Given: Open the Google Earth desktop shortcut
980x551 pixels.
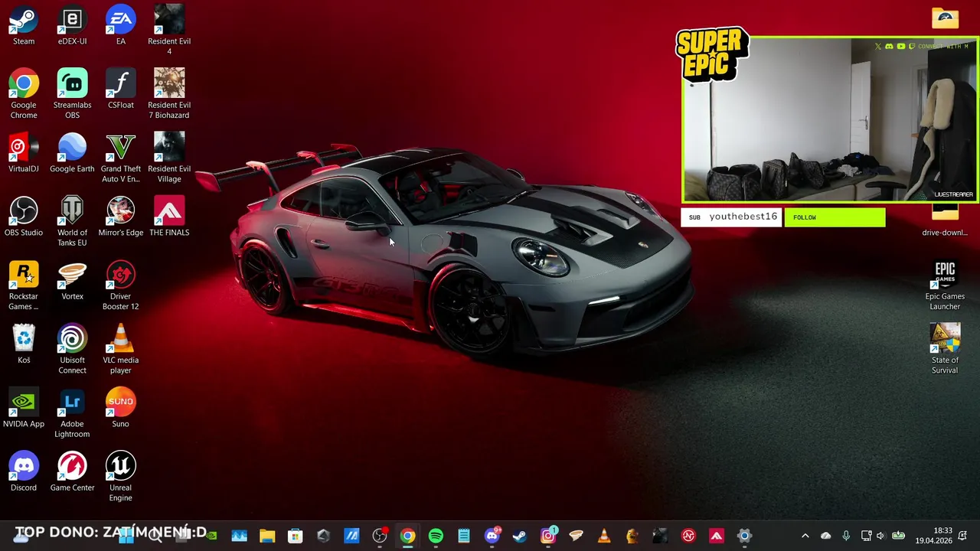Looking at the screenshot, I should [72, 153].
